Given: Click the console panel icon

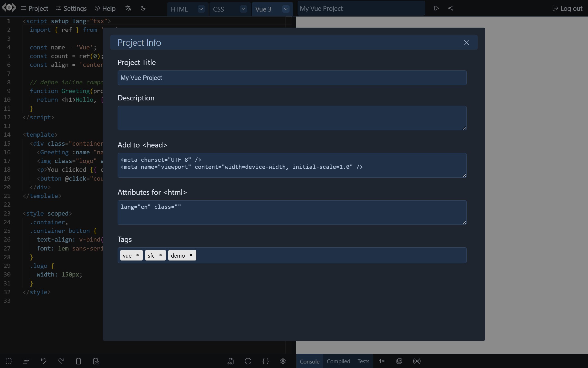Looking at the screenshot, I should point(309,361).
